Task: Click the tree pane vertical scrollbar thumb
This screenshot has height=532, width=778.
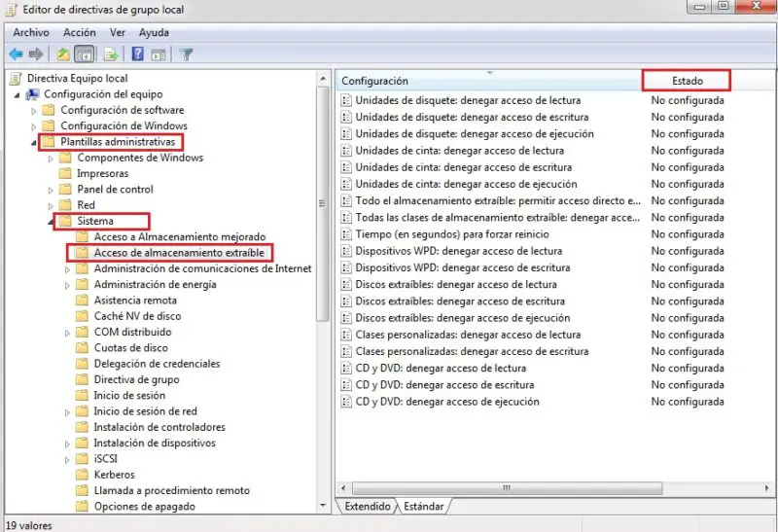Action: click(323, 203)
